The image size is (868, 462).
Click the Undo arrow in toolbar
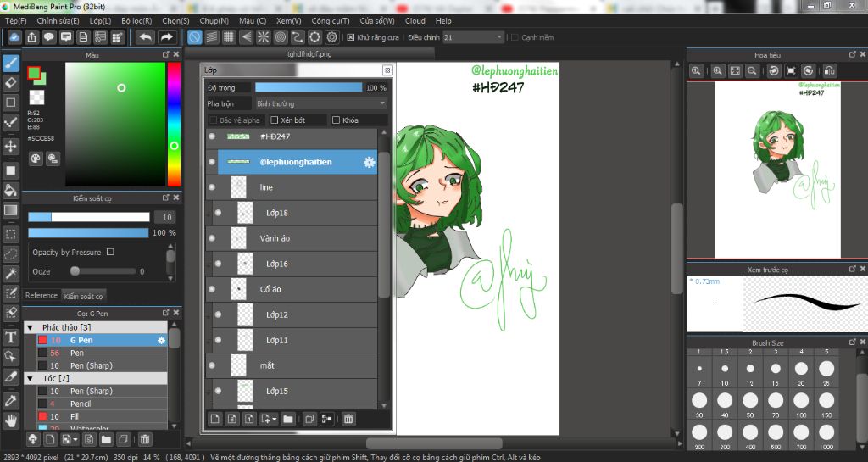(146, 37)
